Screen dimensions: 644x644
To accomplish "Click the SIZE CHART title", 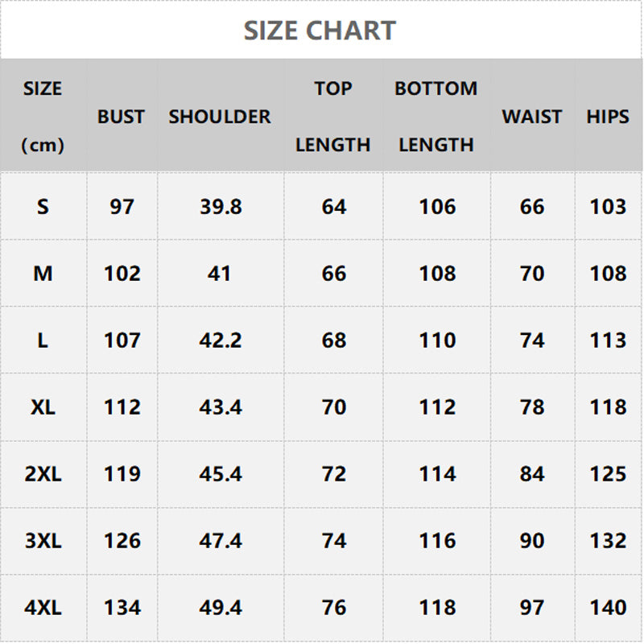I will tap(320, 31).
